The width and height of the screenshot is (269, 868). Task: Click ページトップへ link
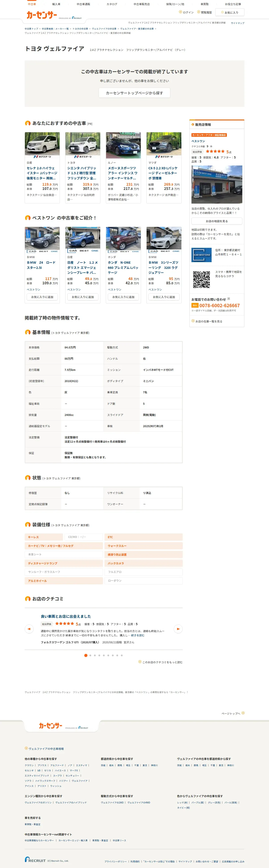[233, 713]
